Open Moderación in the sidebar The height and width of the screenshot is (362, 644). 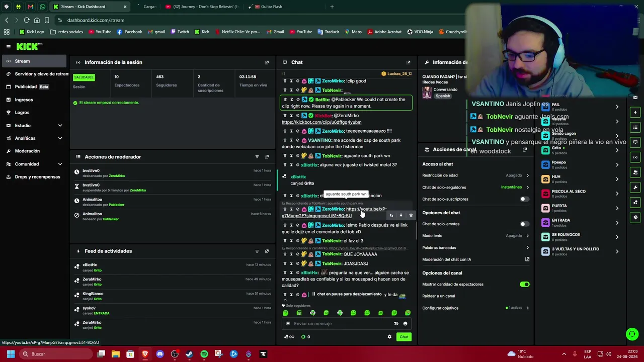coord(34,151)
